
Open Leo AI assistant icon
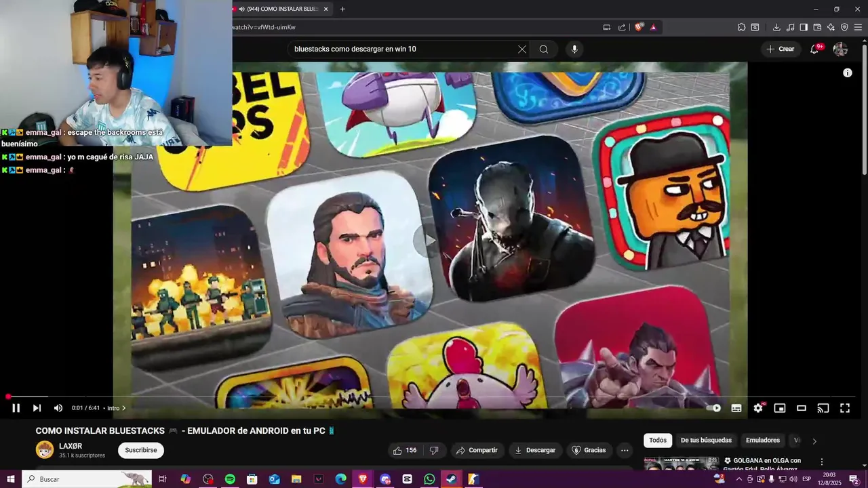click(831, 27)
